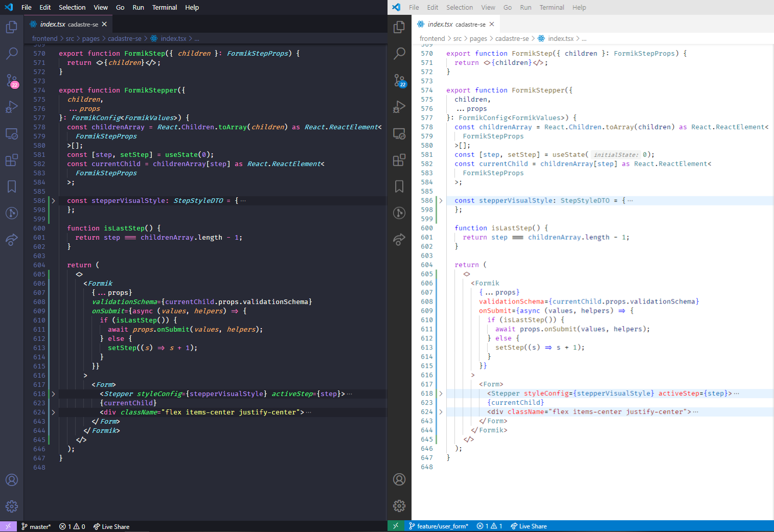Open Live Share view in light activity bar

[x=399, y=239]
